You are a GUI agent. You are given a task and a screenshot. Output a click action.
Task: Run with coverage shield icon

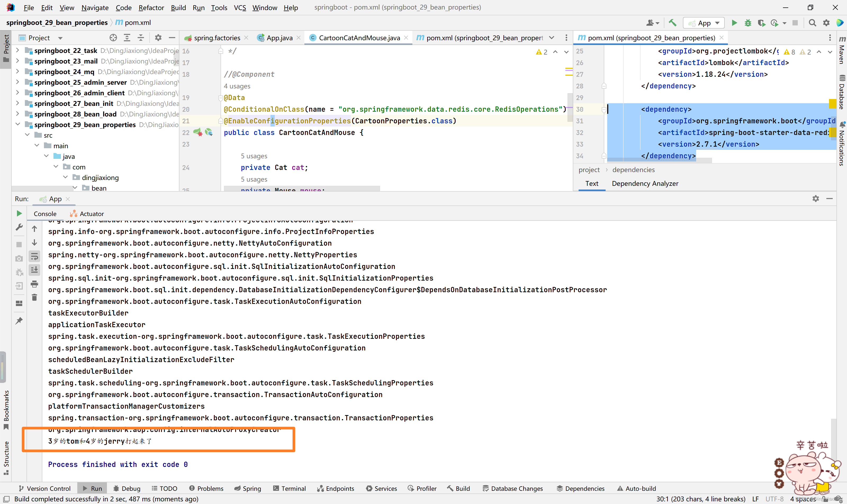[762, 23]
